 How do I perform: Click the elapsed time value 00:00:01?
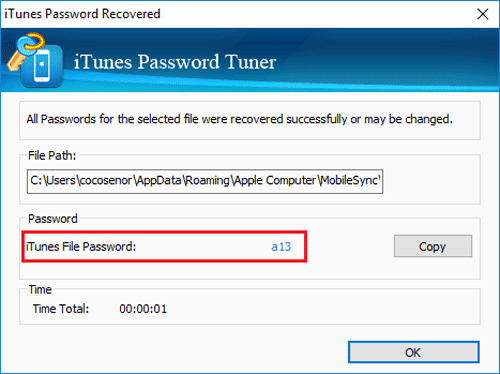143,309
